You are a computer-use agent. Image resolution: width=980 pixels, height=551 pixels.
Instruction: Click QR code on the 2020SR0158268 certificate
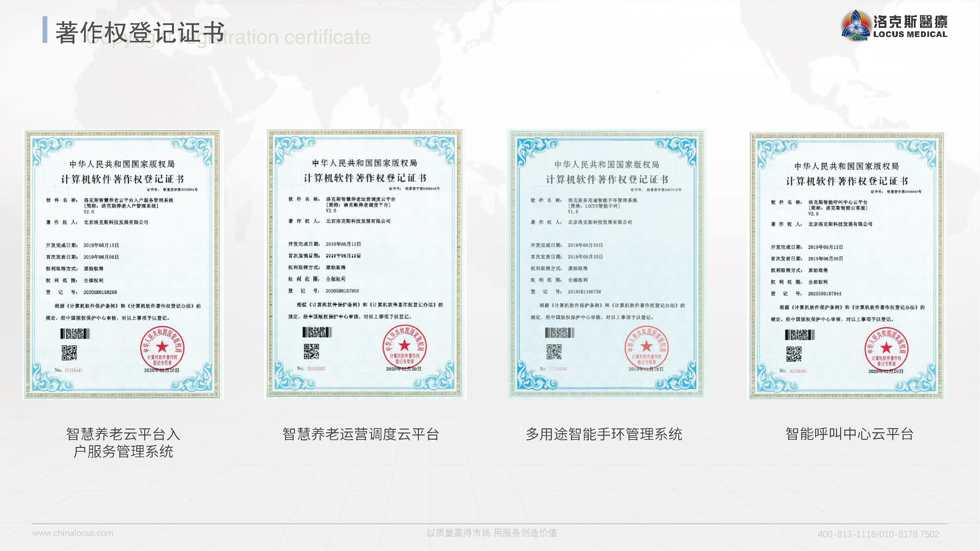pyautogui.click(x=69, y=352)
